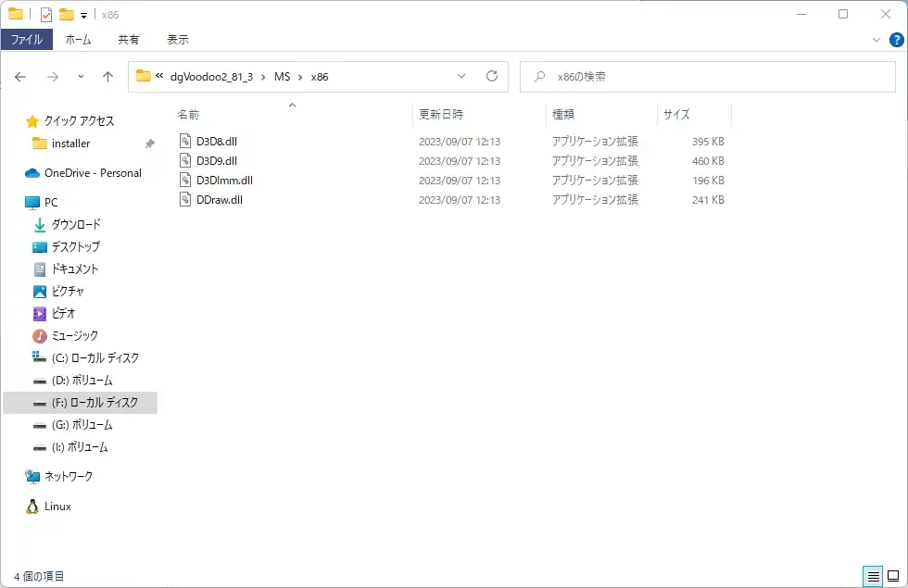Viewport: 908px width, 588px height.
Task: Click the Up one level arrow
Action: pos(107,77)
